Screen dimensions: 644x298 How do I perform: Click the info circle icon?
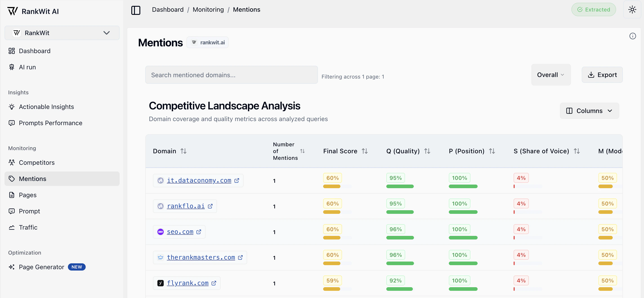pos(633,36)
